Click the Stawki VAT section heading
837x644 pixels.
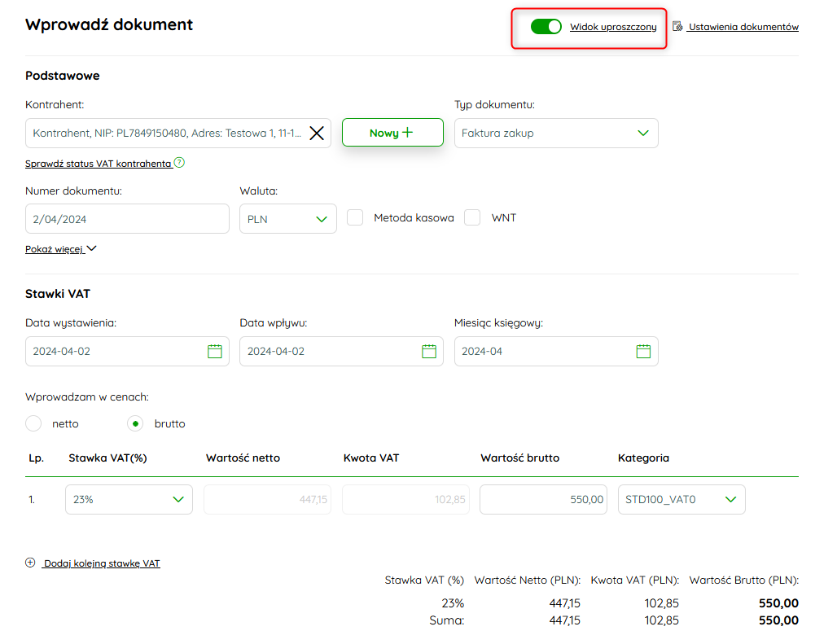pos(58,294)
